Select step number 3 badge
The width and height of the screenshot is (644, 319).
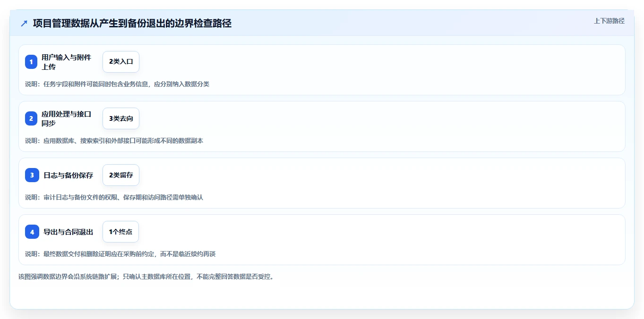coord(32,175)
